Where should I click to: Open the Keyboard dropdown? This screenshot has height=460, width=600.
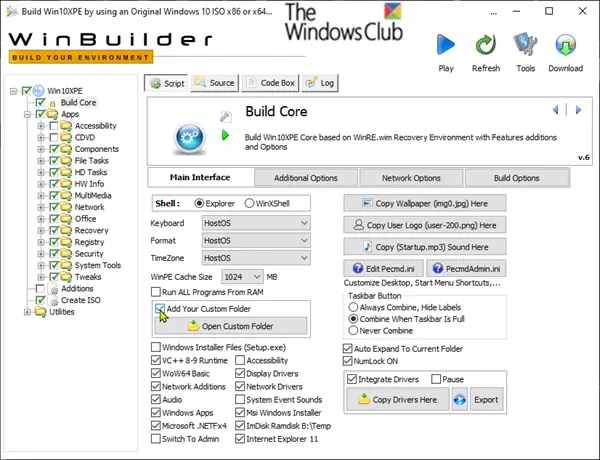pos(256,223)
